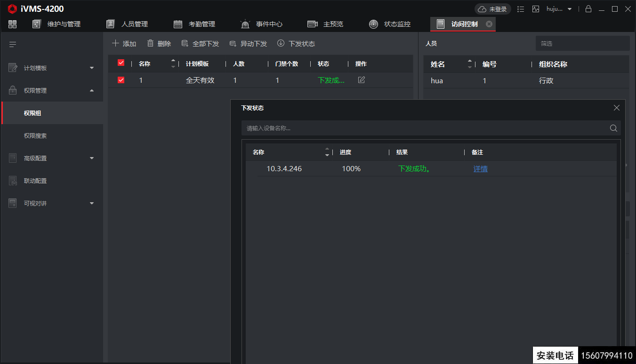Switch to the 状态监控 tab
636x364 pixels.
click(390, 24)
